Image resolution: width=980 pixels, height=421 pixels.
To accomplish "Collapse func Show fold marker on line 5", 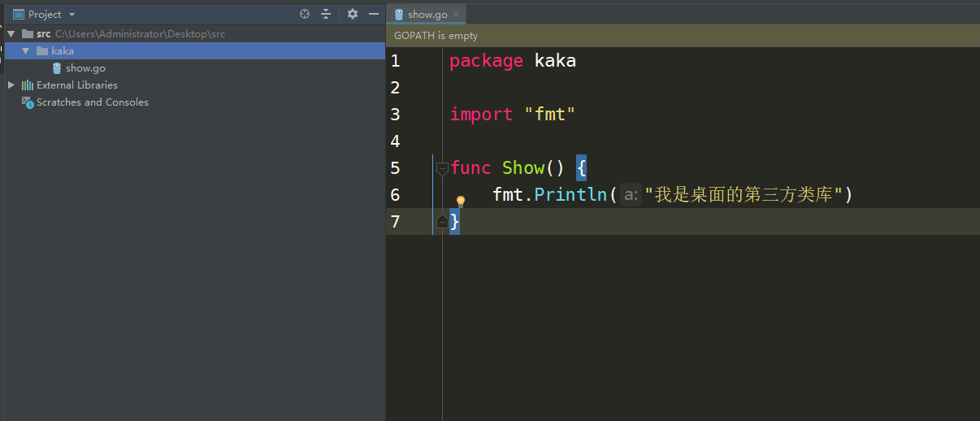I will pyautogui.click(x=442, y=169).
